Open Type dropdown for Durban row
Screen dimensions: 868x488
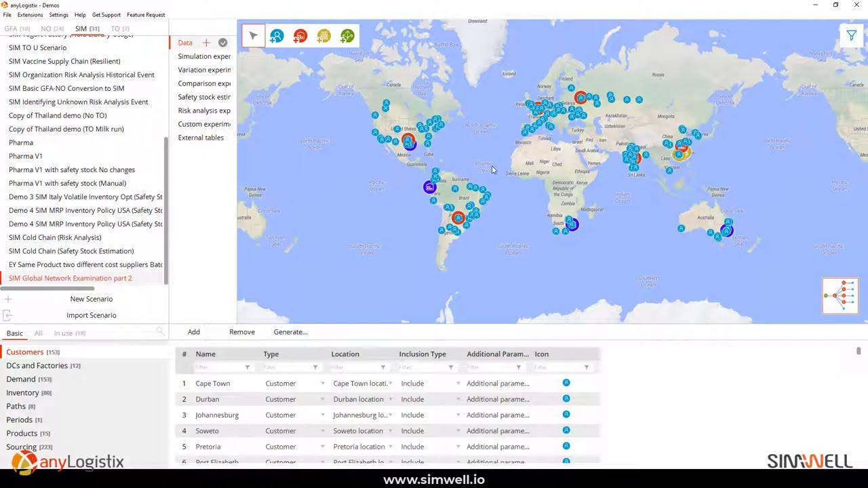pos(323,399)
